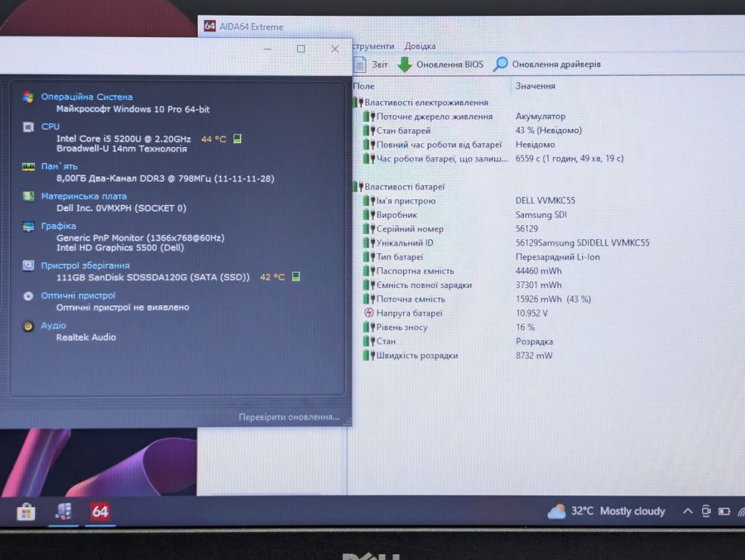
Task: Click the motherboard icon beside Материнська плата
Action: coord(28,196)
